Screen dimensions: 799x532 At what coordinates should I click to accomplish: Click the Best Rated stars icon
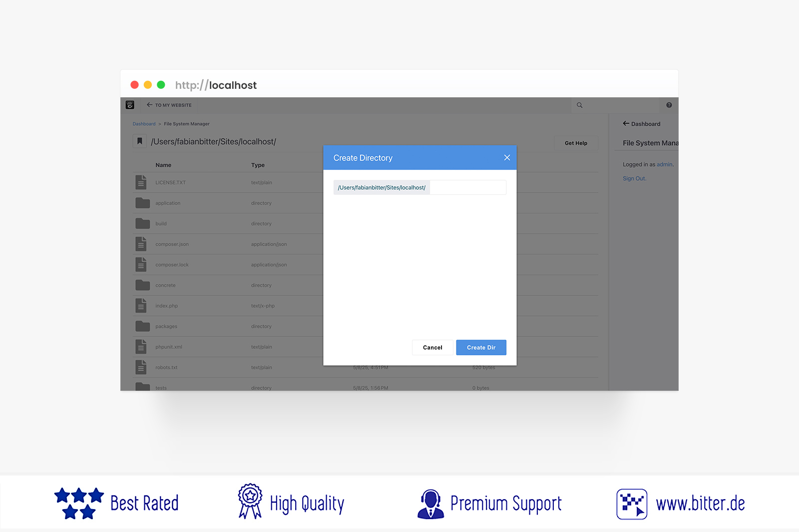(x=79, y=504)
